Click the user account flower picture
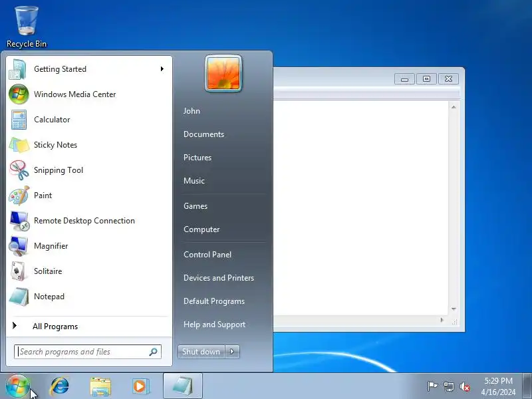Viewport: 532px width, 399px height. 223,74
